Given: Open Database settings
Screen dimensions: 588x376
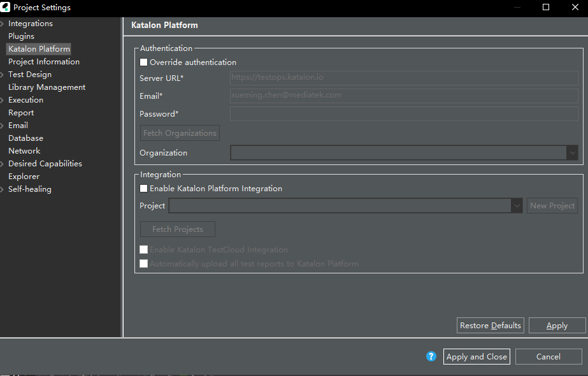Looking at the screenshot, I should point(26,138).
